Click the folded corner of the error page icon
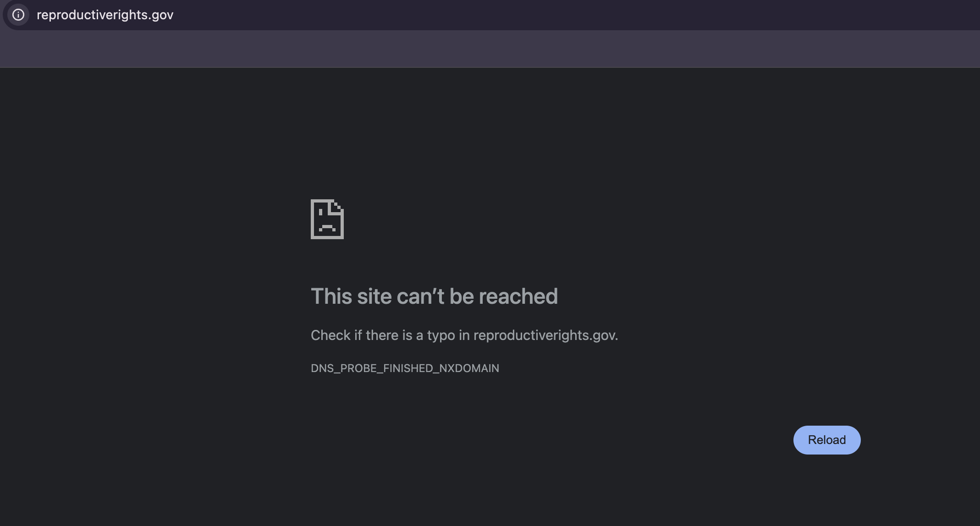The image size is (980, 526). click(337, 206)
